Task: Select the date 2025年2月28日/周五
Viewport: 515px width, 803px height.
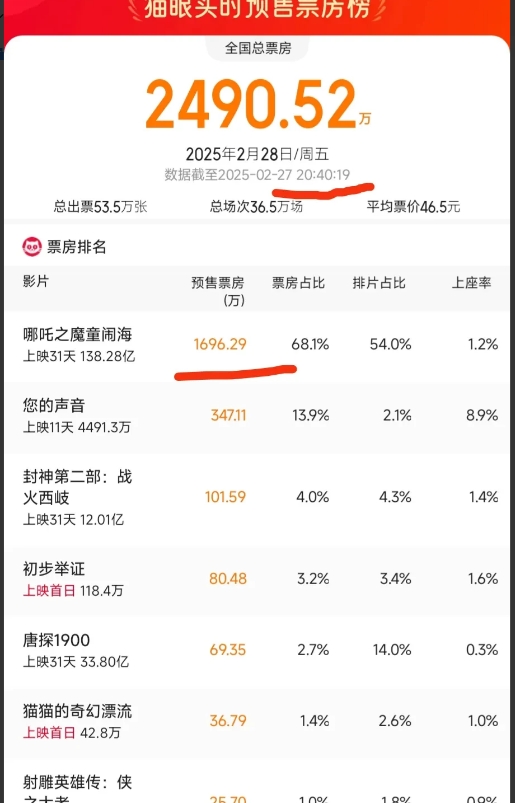Action: (257, 154)
